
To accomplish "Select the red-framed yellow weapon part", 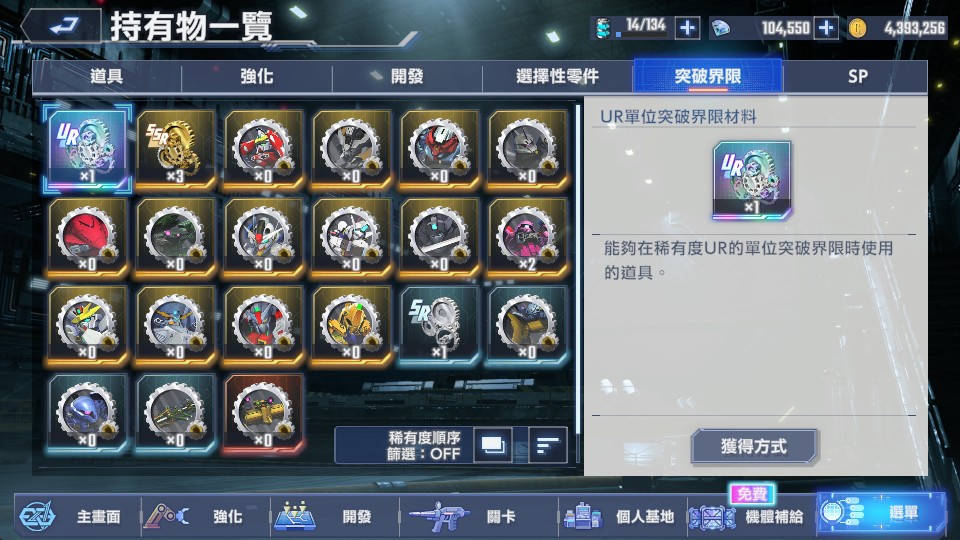I will tap(263, 413).
